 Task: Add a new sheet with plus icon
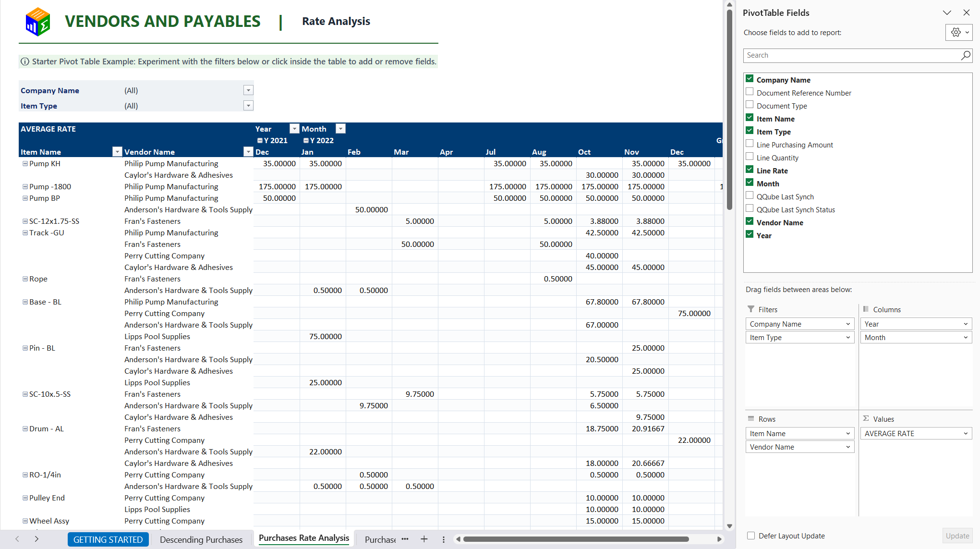tap(424, 539)
